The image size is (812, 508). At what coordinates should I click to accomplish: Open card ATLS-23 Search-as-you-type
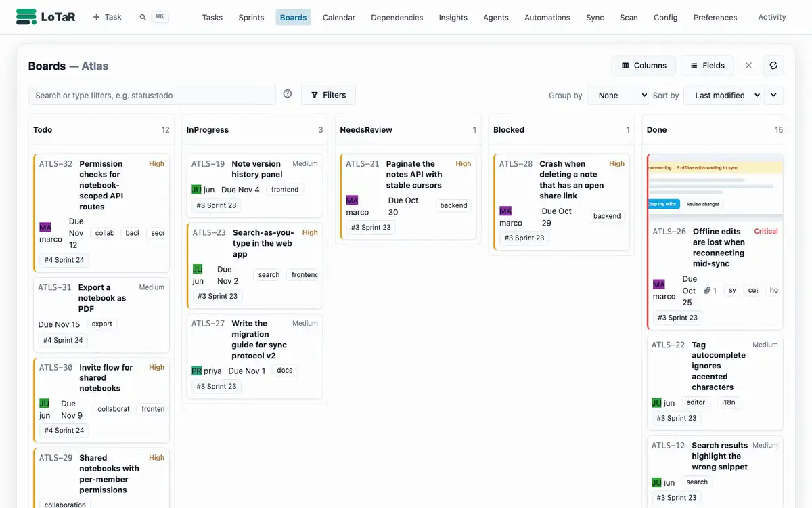click(254, 266)
